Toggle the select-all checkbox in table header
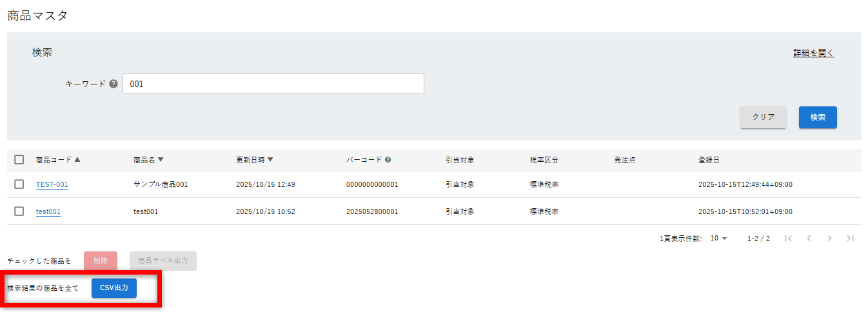The image size is (868, 312). coord(19,160)
